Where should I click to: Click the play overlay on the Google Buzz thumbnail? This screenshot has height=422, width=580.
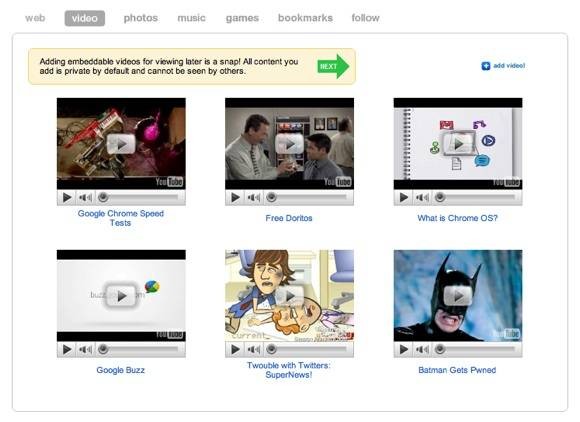tap(121, 296)
